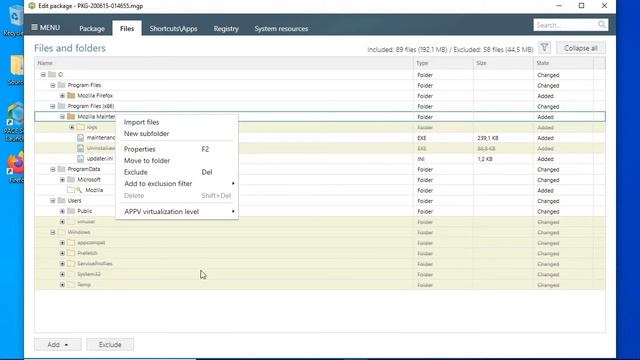Select the appcompat folder row
The height and width of the screenshot is (360, 640).
point(320,242)
